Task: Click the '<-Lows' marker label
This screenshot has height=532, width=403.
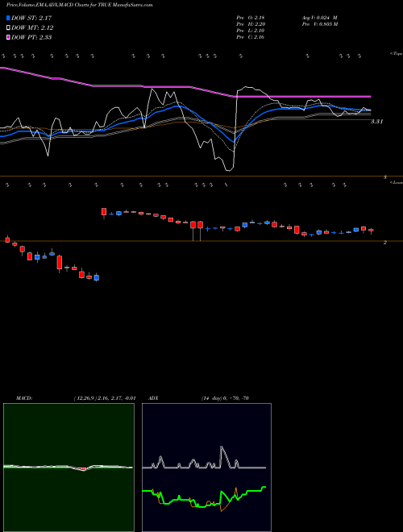Action: tap(397, 182)
